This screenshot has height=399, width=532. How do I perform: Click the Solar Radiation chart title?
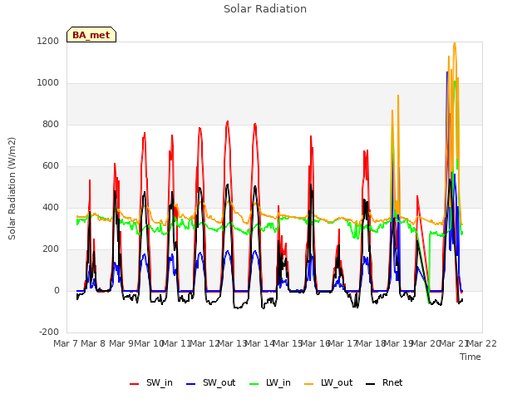pyautogui.click(x=265, y=9)
